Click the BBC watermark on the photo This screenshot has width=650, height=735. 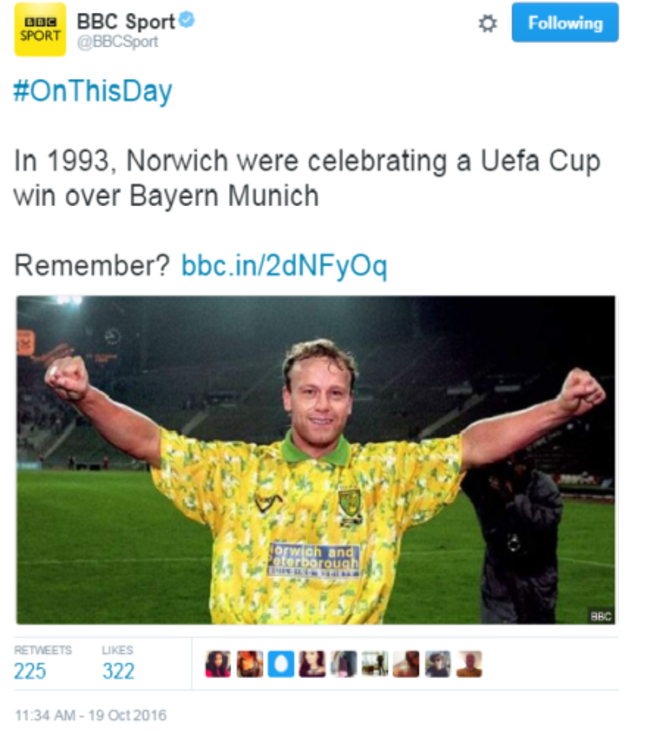pos(600,616)
